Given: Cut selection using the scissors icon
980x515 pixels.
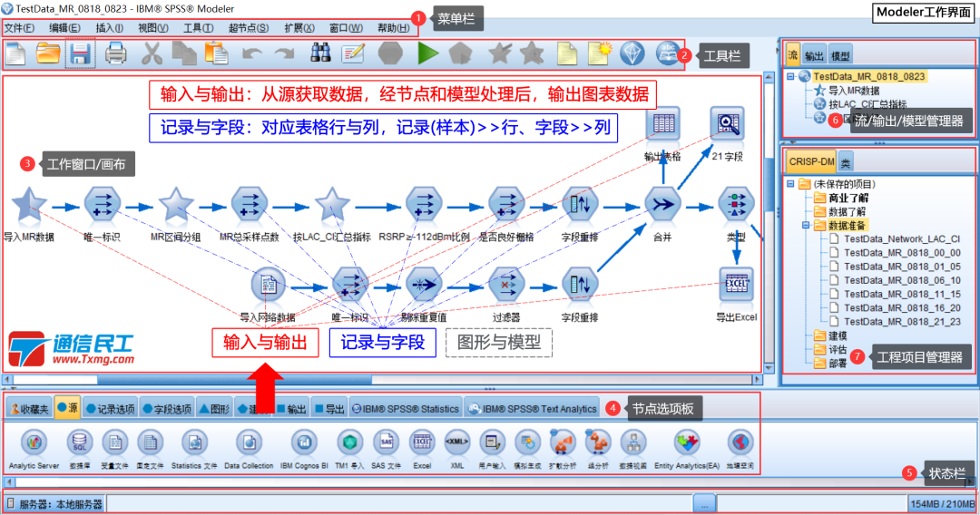Looking at the screenshot, I should pyautogui.click(x=152, y=53).
